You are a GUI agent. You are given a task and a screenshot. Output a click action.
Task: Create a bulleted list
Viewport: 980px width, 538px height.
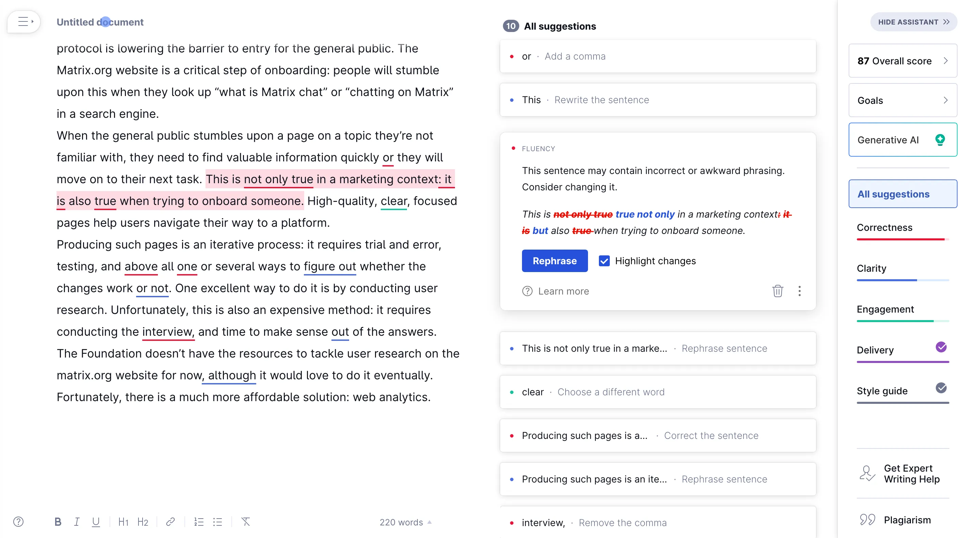coord(218,522)
